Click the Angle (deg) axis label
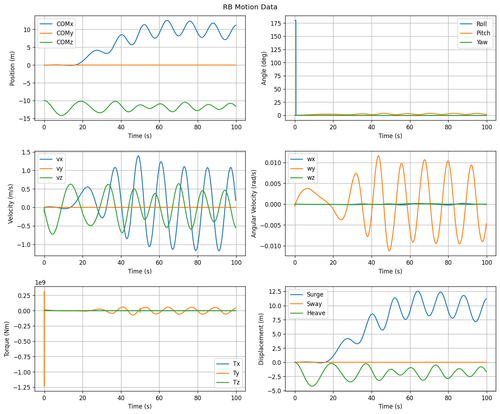Image resolution: width=500 pixels, height=414 pixels. 264,68
